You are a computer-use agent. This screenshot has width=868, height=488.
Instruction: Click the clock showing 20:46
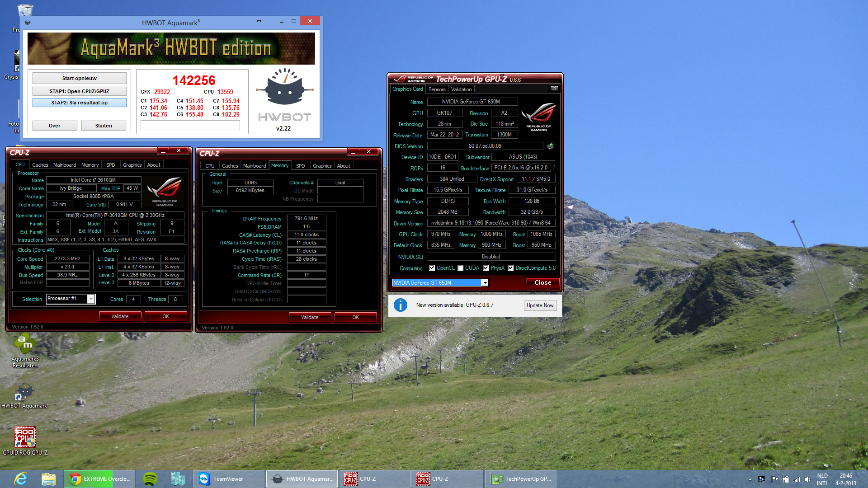pyautogui.click(x=846, y=476)
